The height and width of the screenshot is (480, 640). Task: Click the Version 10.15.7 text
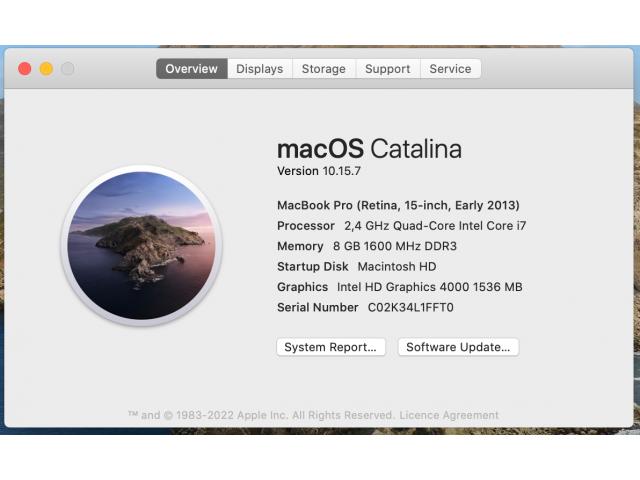tap(319, 171)
